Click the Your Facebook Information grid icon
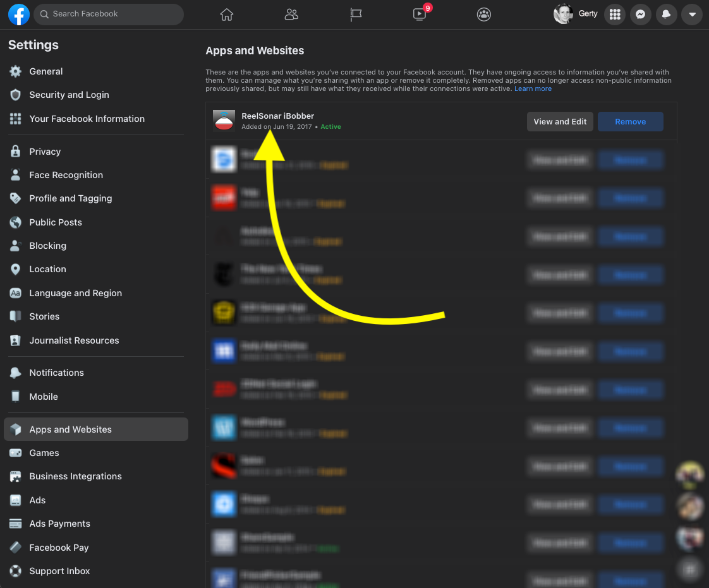Screen dimensions: 709x588 pos(15,119)
